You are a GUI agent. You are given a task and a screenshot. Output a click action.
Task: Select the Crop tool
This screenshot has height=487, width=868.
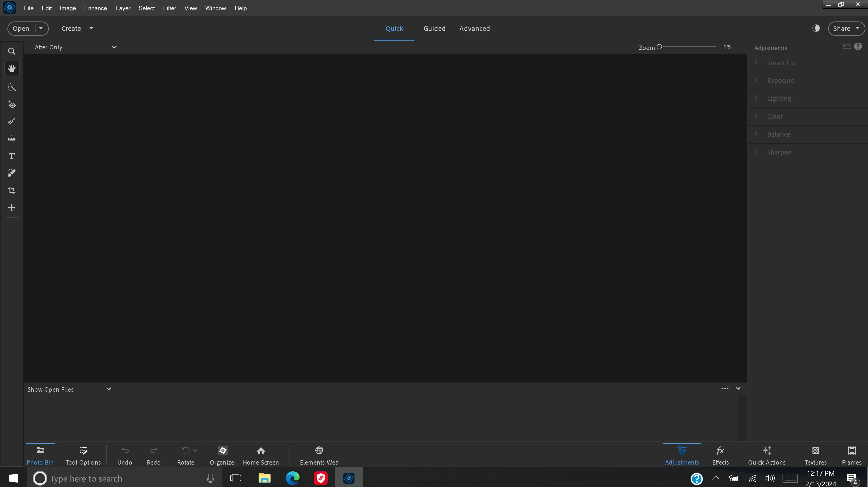coord(12,190)
